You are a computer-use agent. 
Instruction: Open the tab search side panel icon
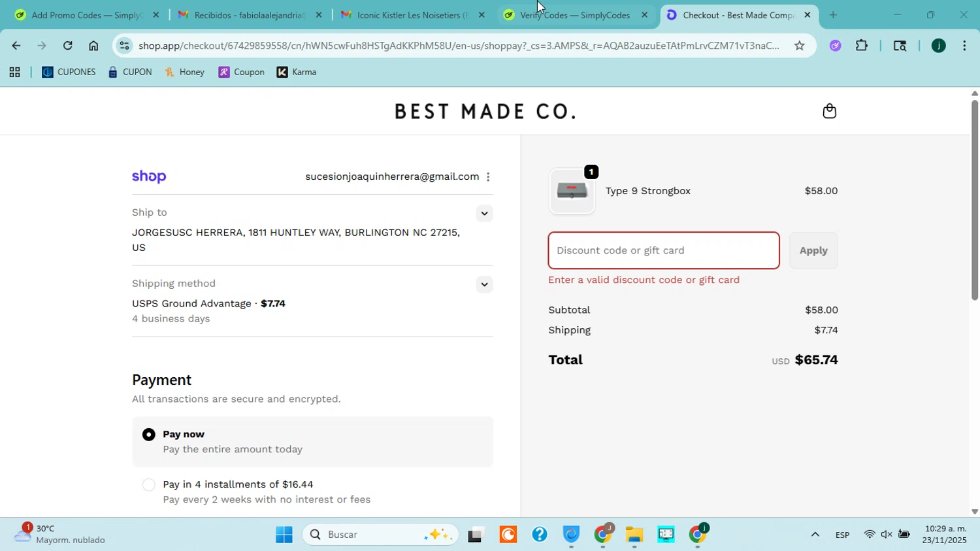pyautogui.click(x=900, y=46)
